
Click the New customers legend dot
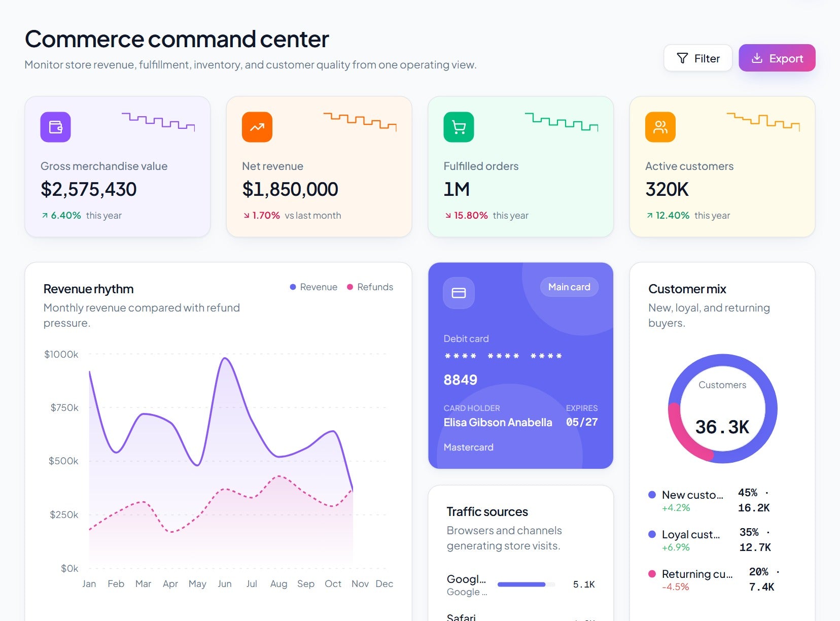coord(652,495)
